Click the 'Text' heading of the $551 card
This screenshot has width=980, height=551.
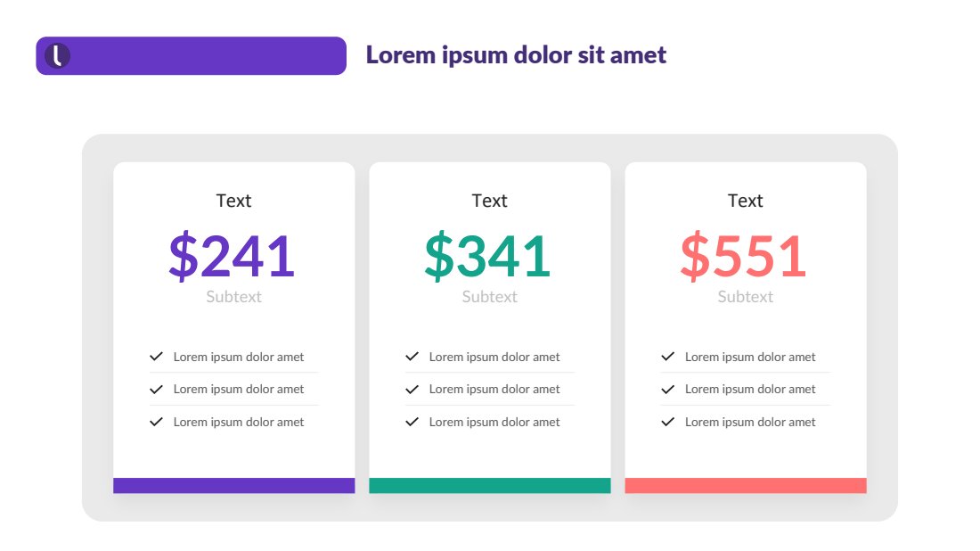point(745,201)
